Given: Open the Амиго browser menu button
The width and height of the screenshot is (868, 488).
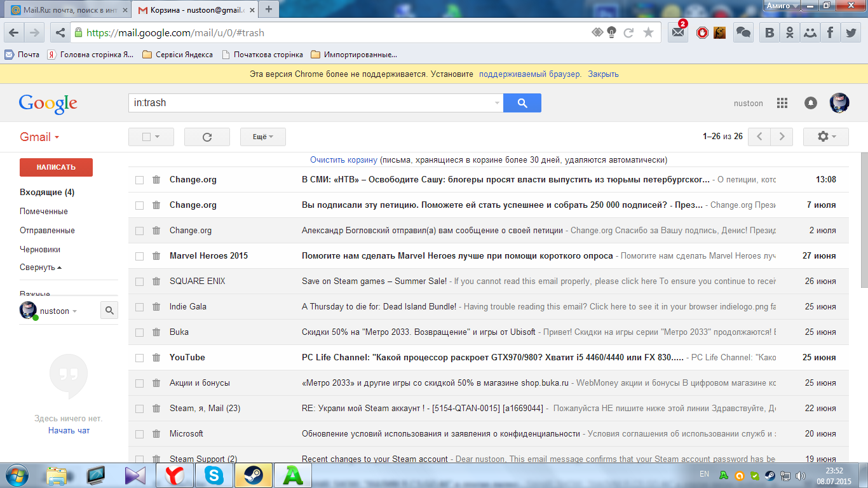Looking at the screenshot, I should pyautogui.click(x=782, y=5).
